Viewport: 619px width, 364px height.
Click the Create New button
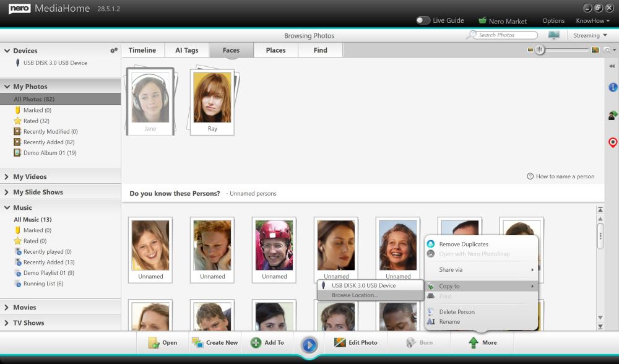click(x=214, y=343)
